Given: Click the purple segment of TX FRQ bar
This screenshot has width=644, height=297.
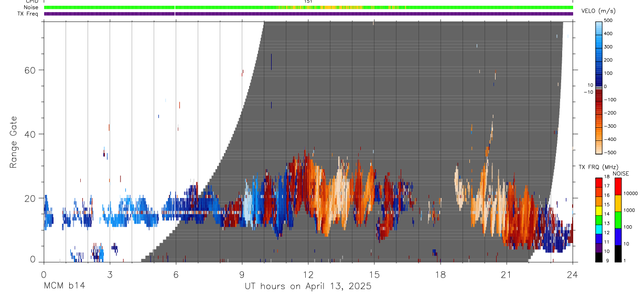Looking at the screenshot, I should point(599,248).
